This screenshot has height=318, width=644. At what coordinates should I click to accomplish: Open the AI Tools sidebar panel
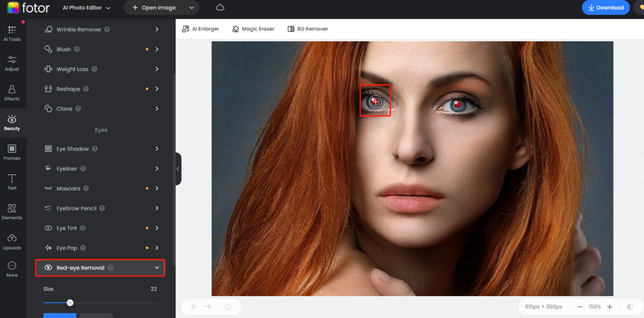point(11,33)
